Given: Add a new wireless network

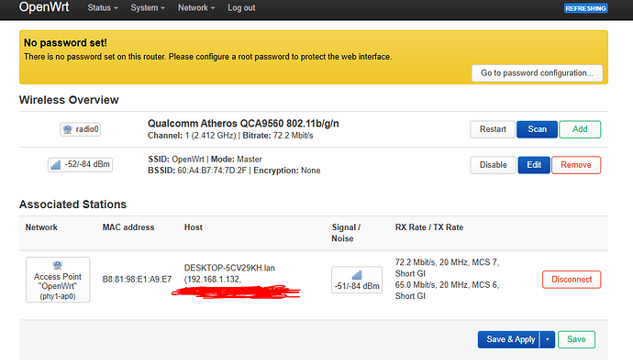Looking at the screenshot, I should [580, 129].
